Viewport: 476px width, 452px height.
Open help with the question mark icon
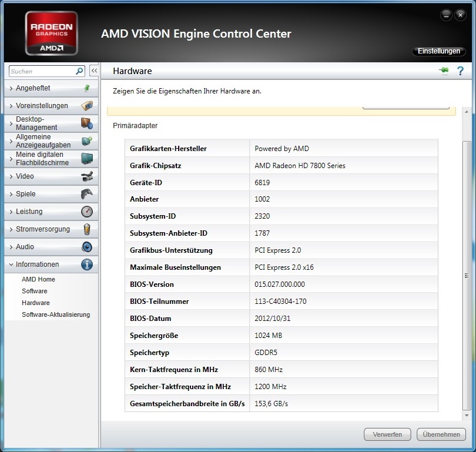point(460,71)
